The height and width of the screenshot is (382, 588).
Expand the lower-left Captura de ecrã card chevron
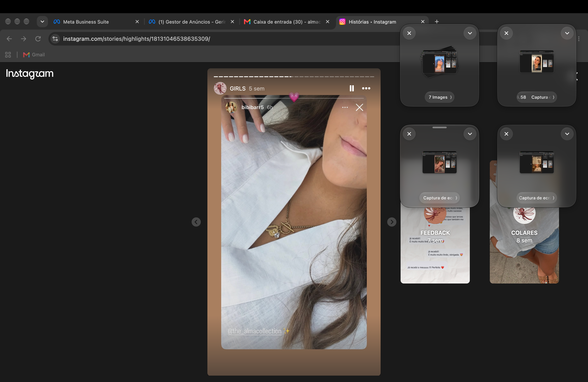470,134
